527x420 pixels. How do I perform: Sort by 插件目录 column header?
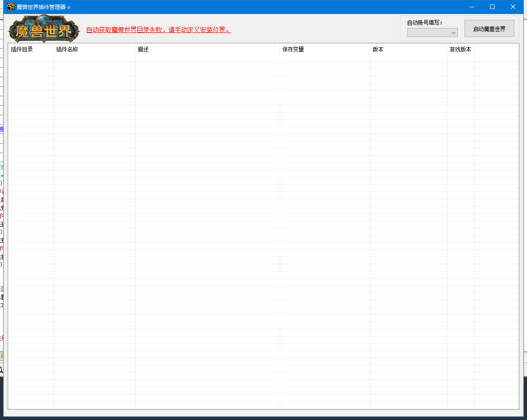coord(31,49)
